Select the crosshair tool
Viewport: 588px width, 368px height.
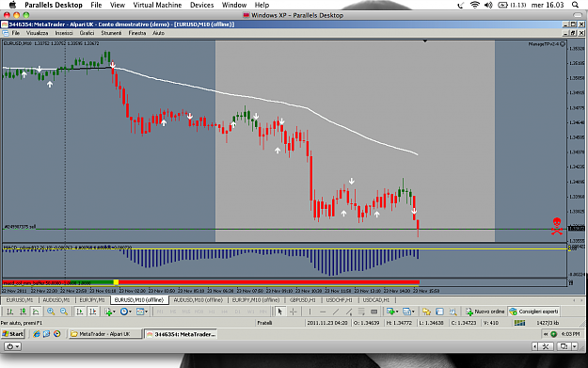[x=293, y=312]
